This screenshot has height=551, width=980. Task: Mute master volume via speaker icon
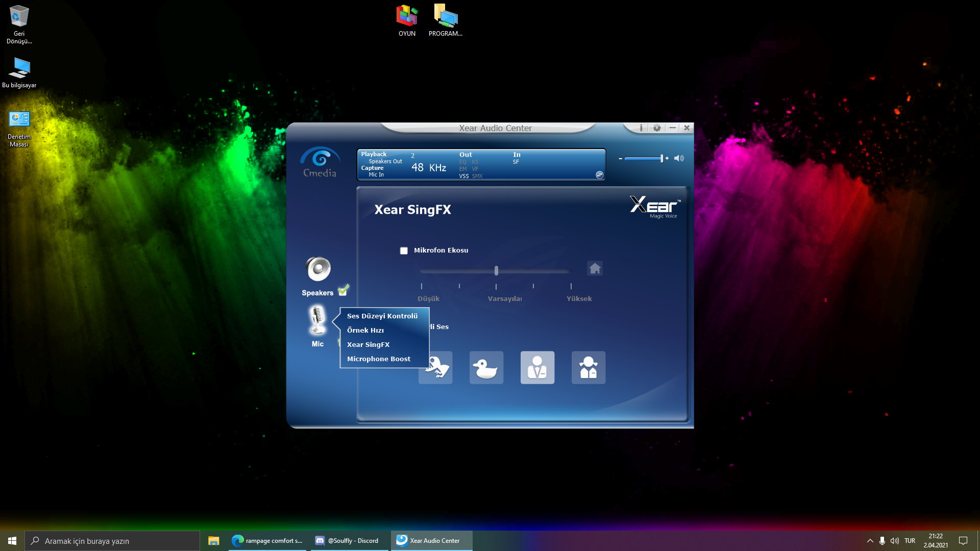coord(679,158)
